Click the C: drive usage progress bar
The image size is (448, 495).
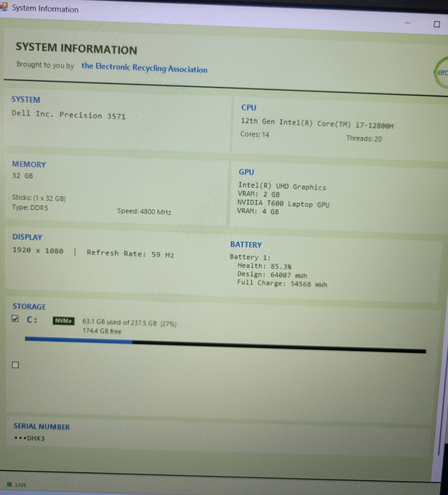click(x=226, y=345)
